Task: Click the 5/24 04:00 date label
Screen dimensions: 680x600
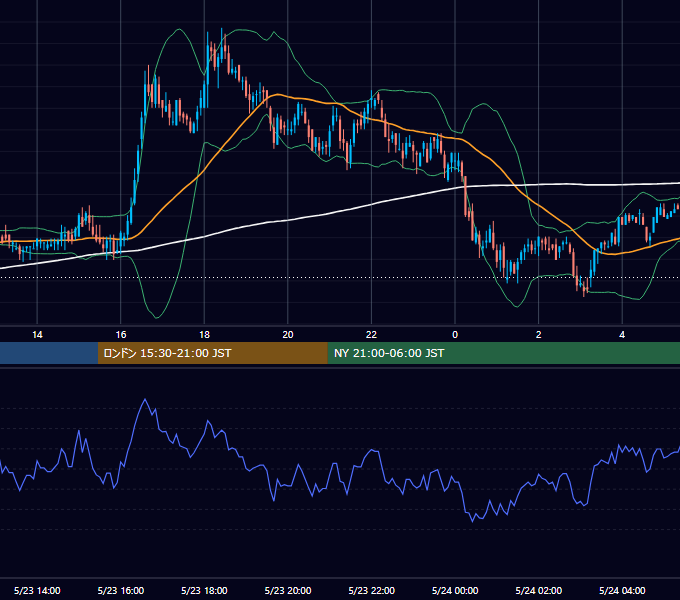Action: click(x=622, y=590)
